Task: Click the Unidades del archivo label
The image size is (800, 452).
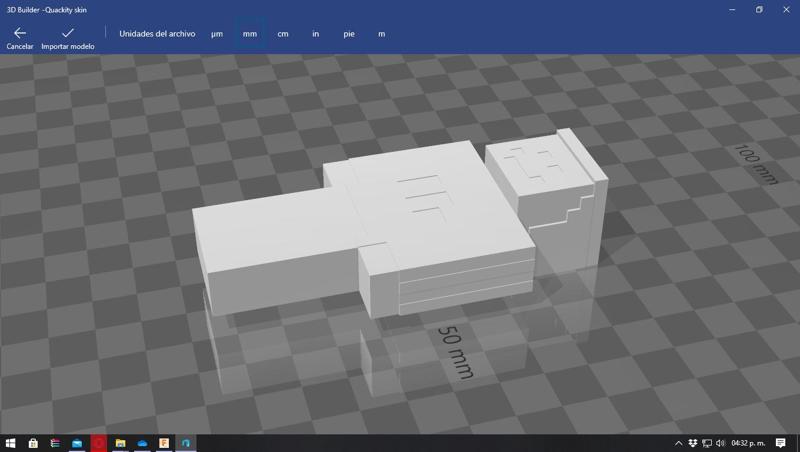Action: point(157,34)
